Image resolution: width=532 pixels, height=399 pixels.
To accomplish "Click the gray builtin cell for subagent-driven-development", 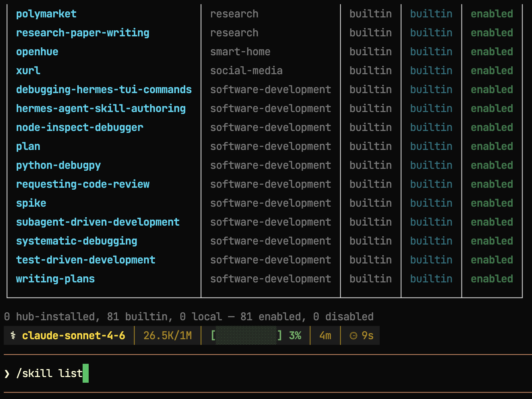I will point(371,222).
